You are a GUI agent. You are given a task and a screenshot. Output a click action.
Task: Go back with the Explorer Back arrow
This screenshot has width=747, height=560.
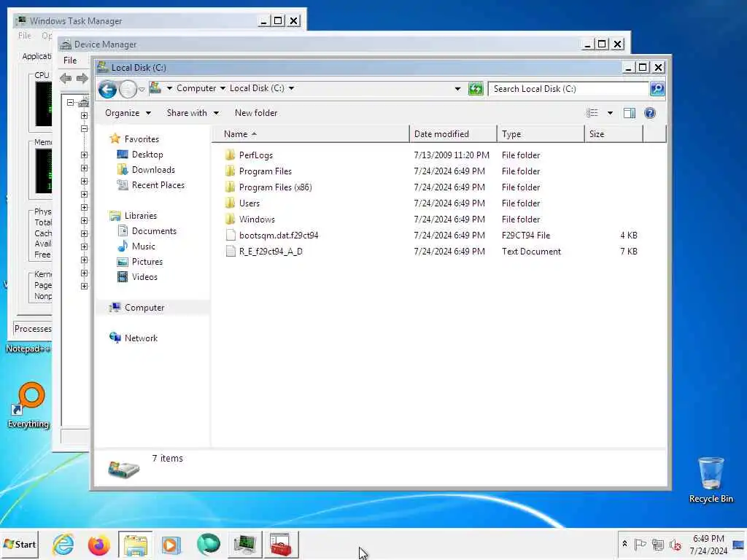pos(107,89)
